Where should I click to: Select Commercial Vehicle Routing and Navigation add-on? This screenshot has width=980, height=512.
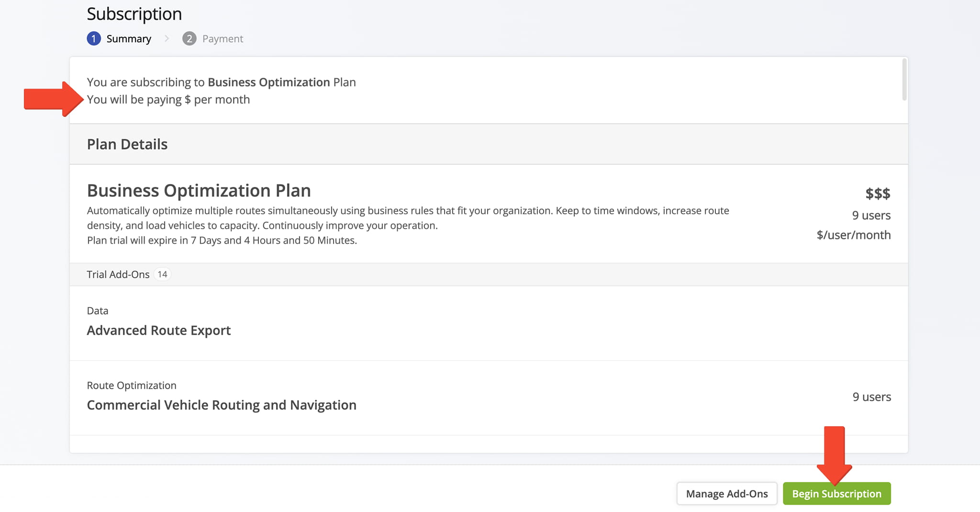[222, 405]
